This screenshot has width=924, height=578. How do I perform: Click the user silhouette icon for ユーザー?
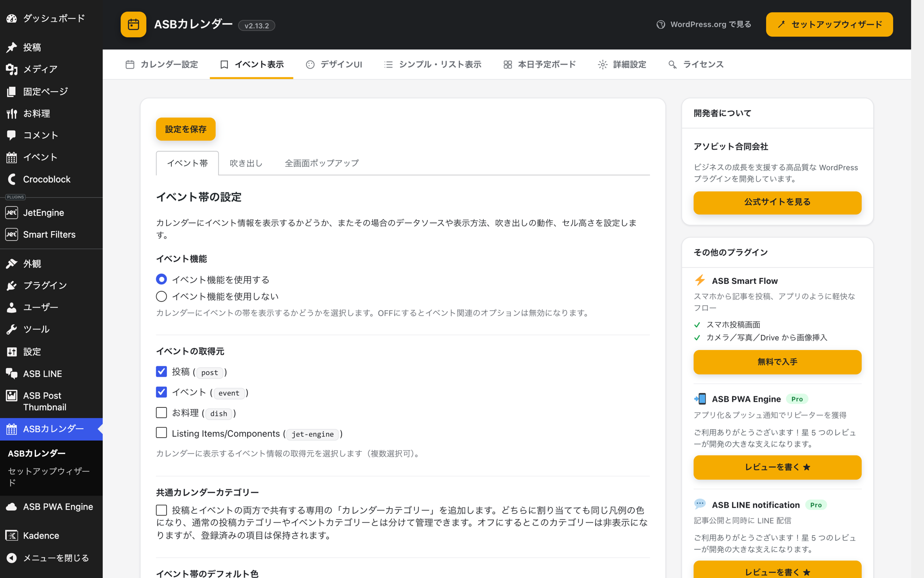[x=12, y=307]
